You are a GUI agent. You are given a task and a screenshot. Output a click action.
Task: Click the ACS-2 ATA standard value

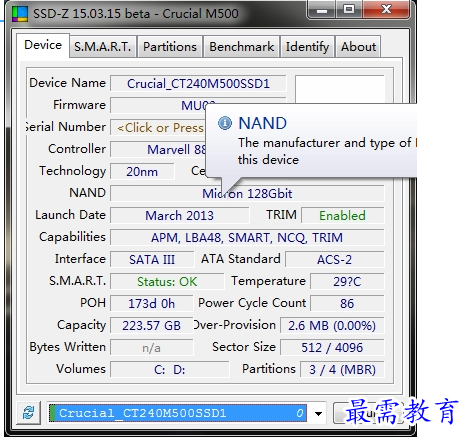tap(335, 259)
